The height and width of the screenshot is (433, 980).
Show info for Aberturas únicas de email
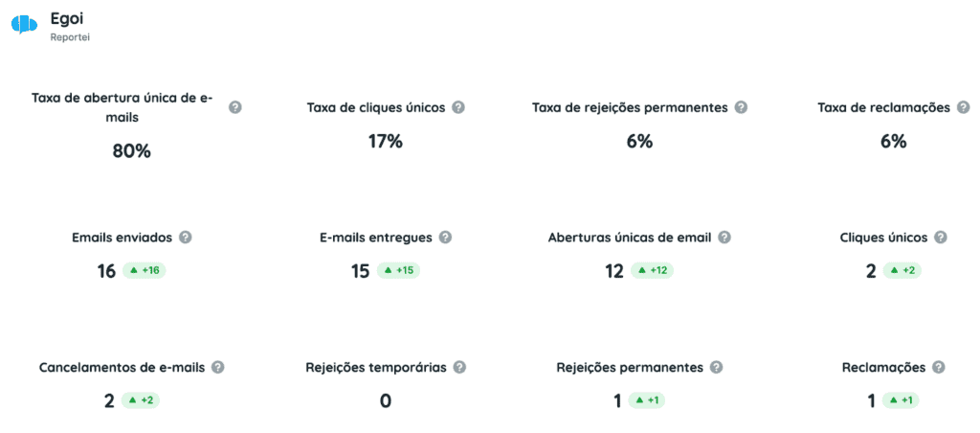tap(724, 238)
